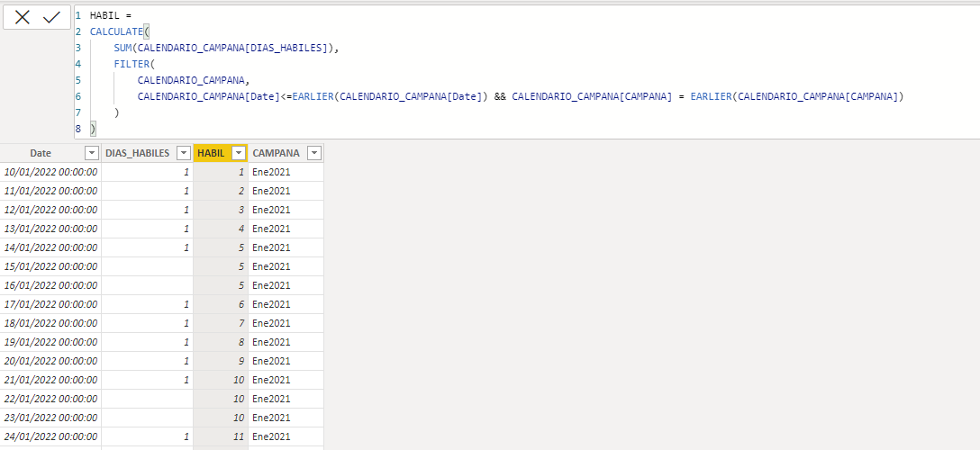
Task: Click HABIL value 10 in the 22/01/2022 row
Action: click(221, 399)
